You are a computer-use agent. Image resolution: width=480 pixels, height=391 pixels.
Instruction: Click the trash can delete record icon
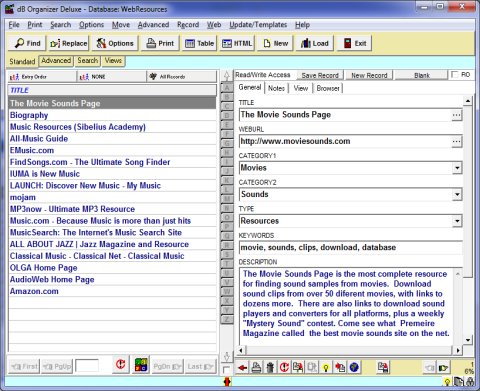[x=270, y=367]
